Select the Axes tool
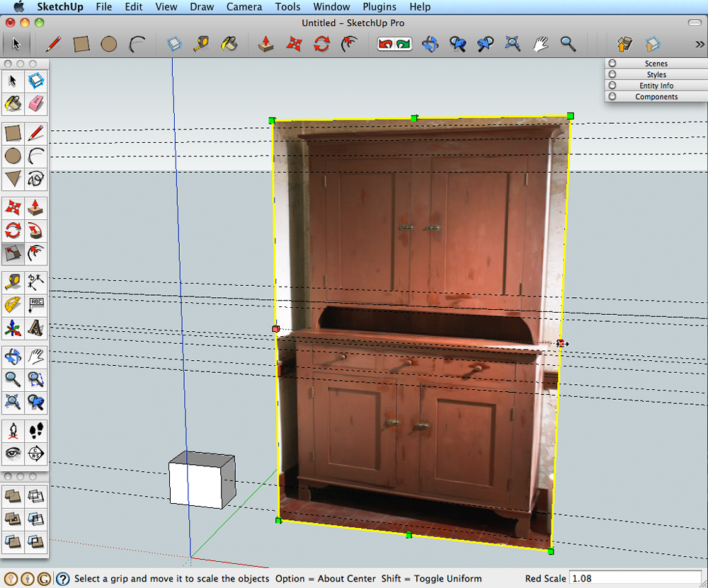 [x=13, y=328]
